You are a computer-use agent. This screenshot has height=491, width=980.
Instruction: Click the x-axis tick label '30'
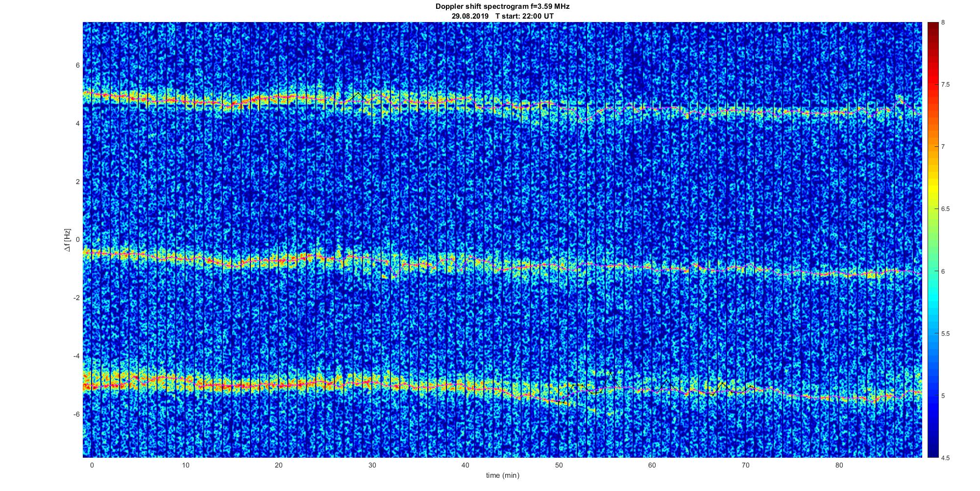[x=372, y=465]
